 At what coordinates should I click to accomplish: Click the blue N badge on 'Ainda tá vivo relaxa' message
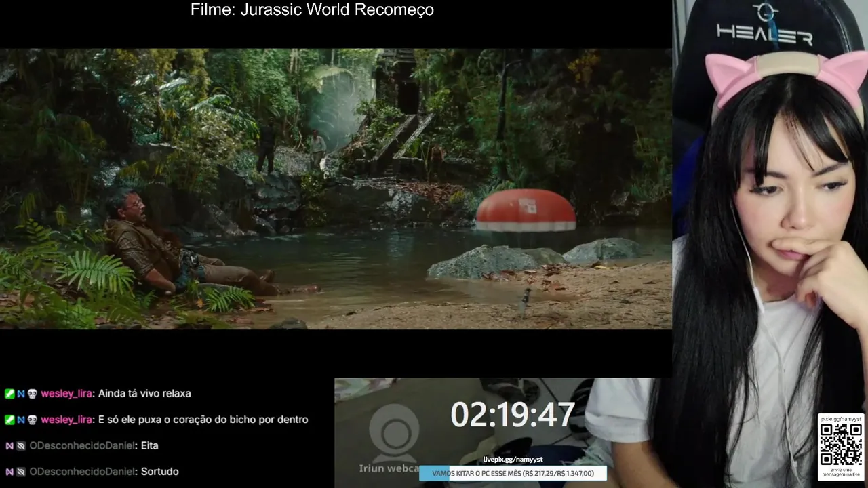(21, 393)
